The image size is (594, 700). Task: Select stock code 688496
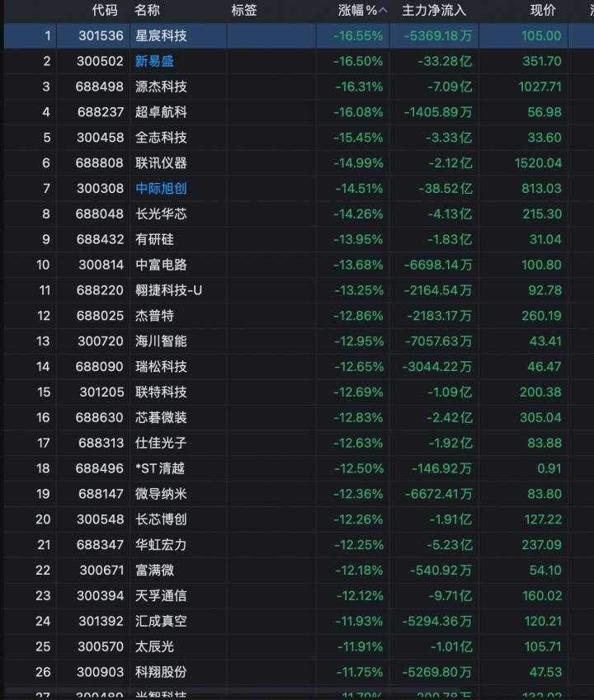(x=100, y=468)
